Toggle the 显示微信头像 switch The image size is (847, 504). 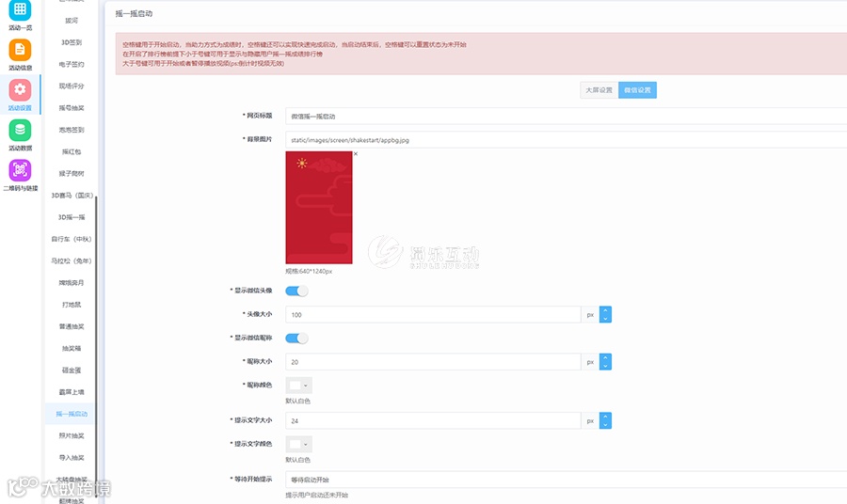[296, 291]
